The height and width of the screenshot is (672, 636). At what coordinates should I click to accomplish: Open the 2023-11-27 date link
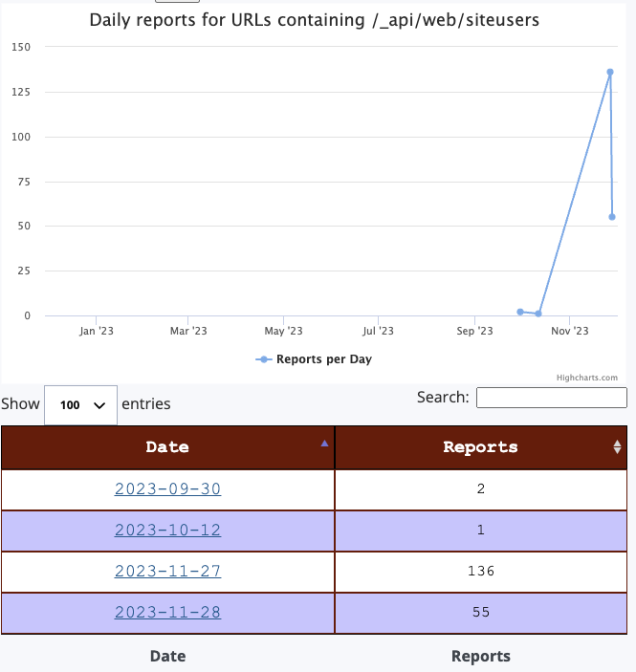[167, 571]
